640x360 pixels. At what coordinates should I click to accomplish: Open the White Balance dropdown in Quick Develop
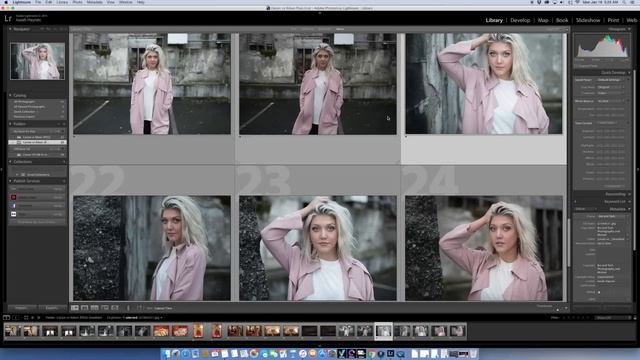pos(611,101)
